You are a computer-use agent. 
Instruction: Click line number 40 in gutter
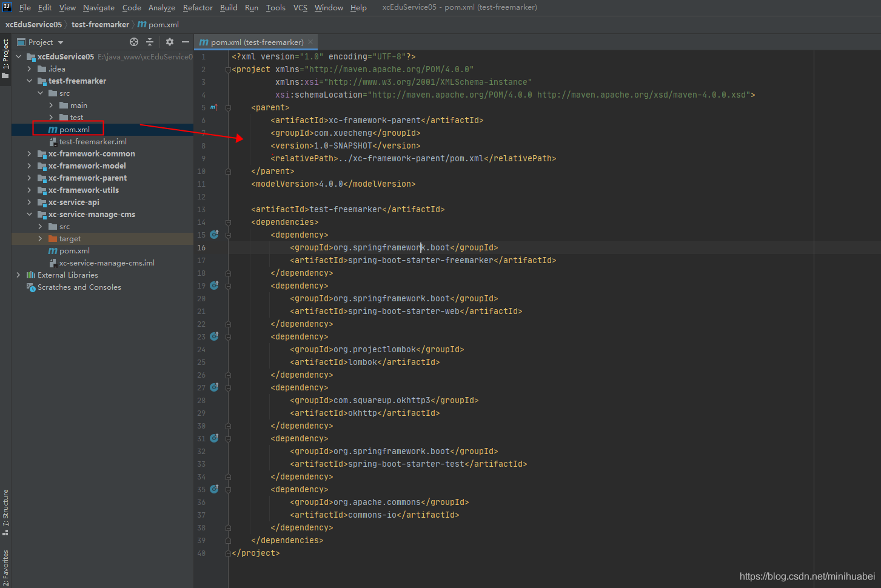point(201,553)
